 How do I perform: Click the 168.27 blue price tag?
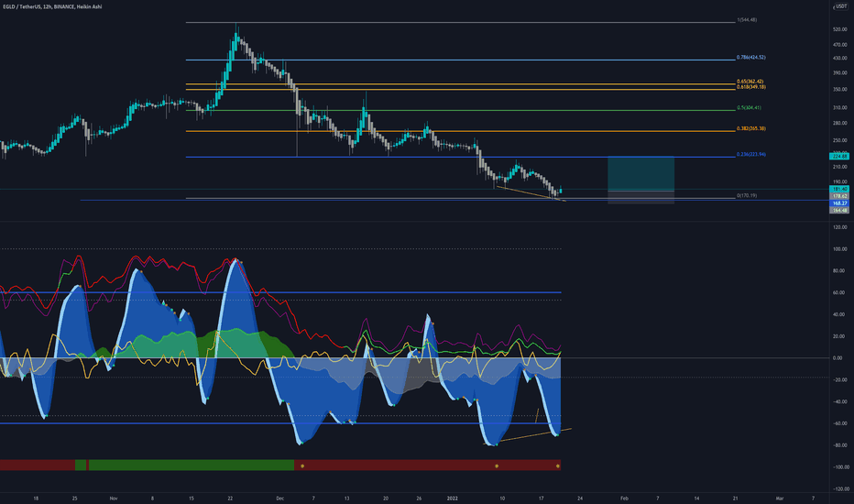[839, 203]
